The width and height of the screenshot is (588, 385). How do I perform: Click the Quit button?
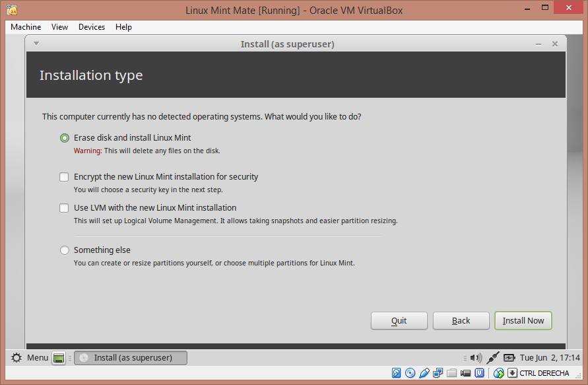pyautogui.click(x=399, y=321)
